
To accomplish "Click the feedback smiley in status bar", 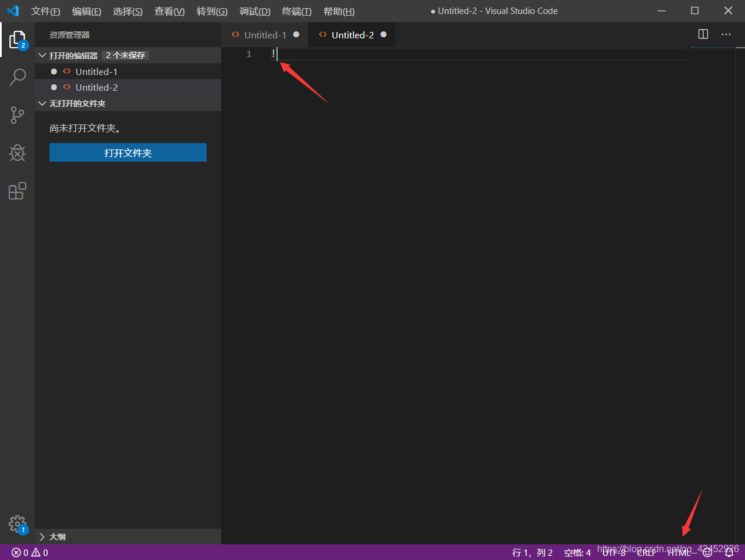I will [x=707, y=552].
